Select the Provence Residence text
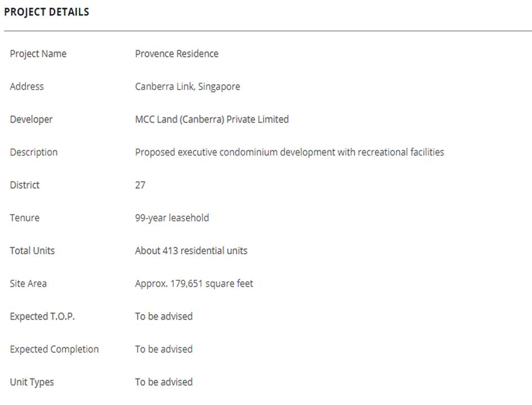The image size is (532, 405). pos(177,54)
